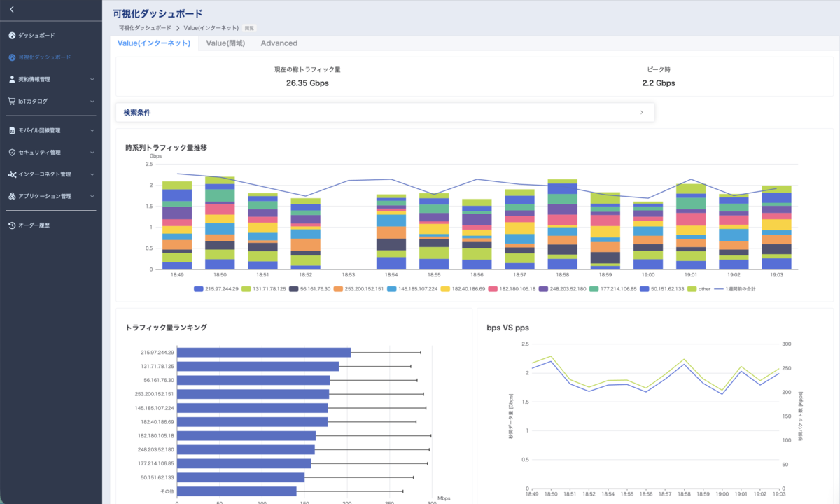Click the history clock icon for オーダー履歴

click(x=12, y=225)
